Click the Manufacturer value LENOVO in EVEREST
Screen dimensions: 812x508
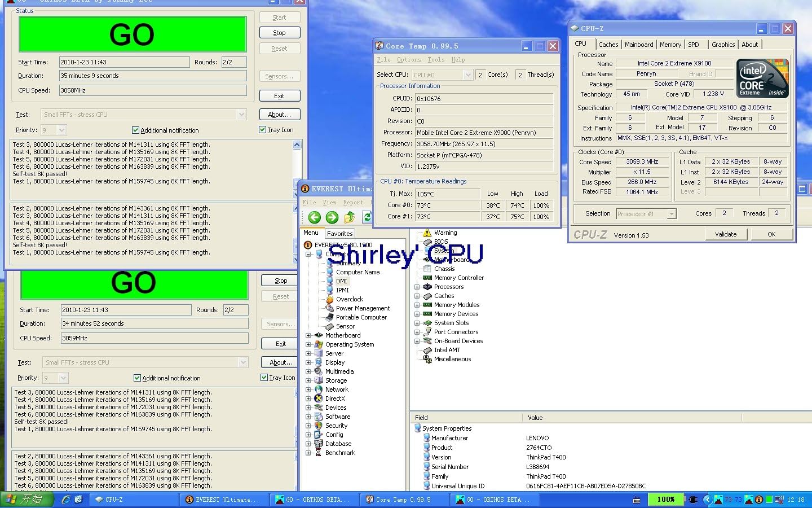click(537, 438)
